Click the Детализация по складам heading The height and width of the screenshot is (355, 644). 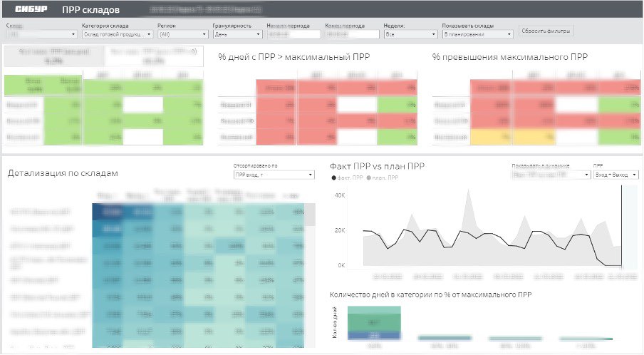(63, 173)
